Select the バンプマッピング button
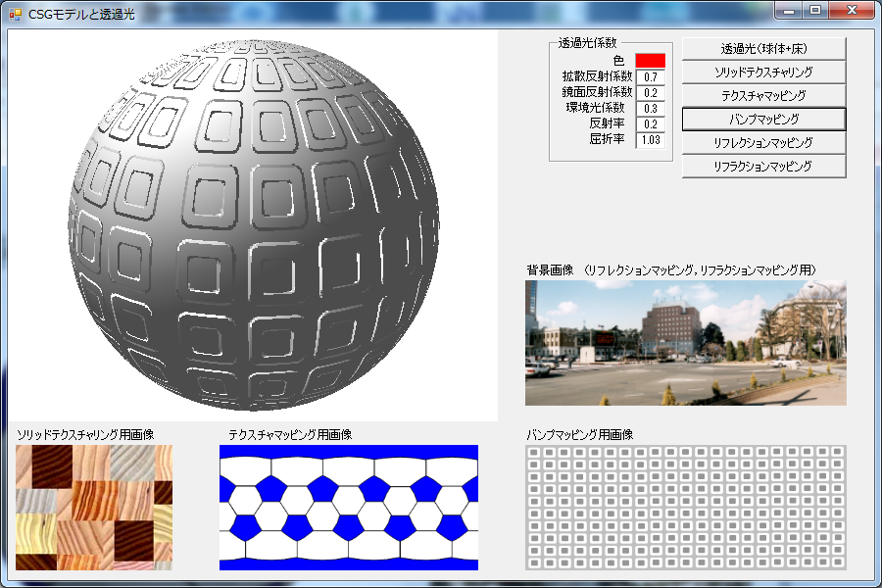Viewport: 882px width, 588px height. [763, 120]
